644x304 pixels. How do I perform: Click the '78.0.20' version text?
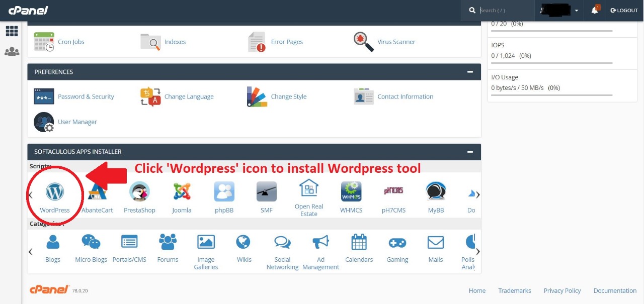click(80, 291)
